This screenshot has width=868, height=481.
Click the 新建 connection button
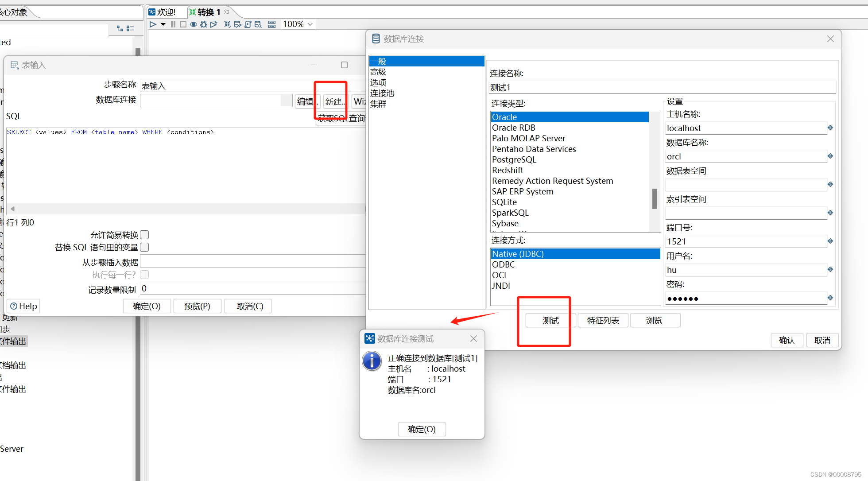click(335, 101)
